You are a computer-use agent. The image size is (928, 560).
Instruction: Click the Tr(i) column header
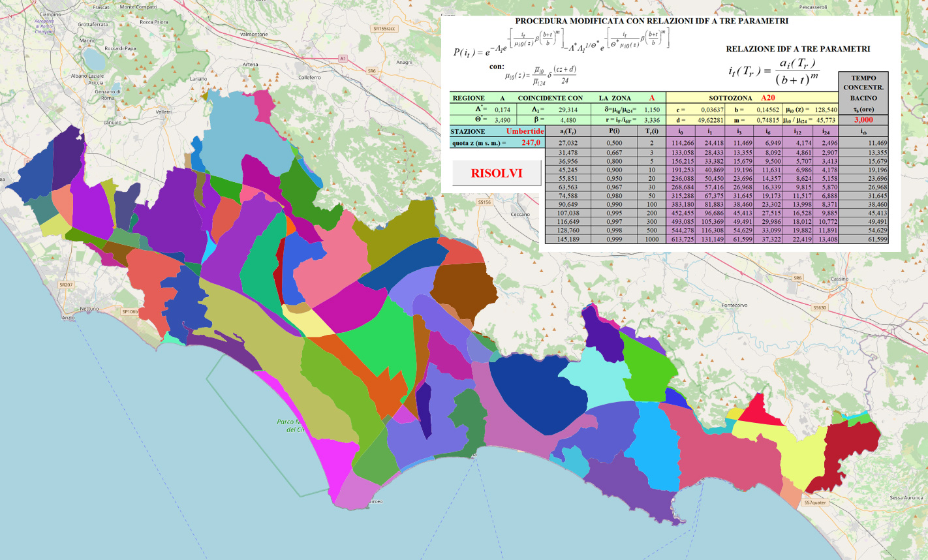click(651, 131)
